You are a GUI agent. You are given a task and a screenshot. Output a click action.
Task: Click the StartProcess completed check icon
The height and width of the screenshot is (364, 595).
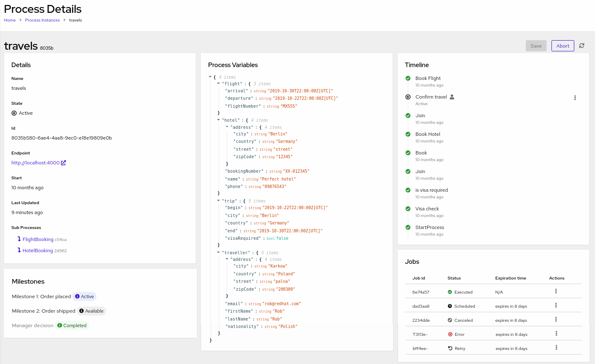coord(408,227)
